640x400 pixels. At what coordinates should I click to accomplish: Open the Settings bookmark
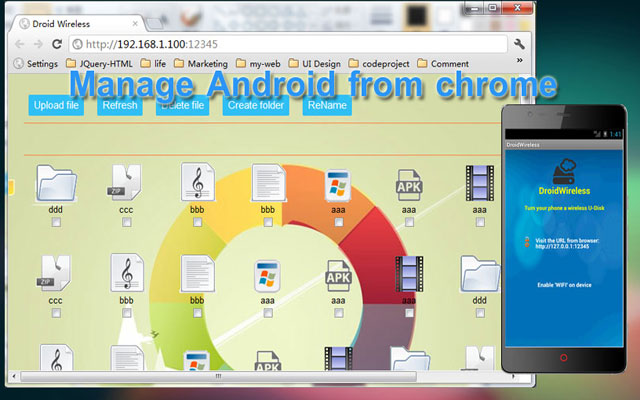(x=36, y=64)
